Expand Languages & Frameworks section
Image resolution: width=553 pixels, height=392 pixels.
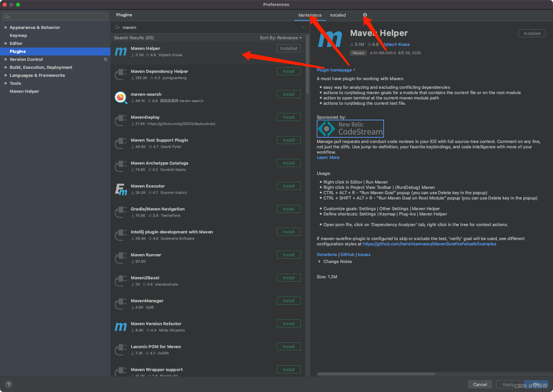click(6, 75)
